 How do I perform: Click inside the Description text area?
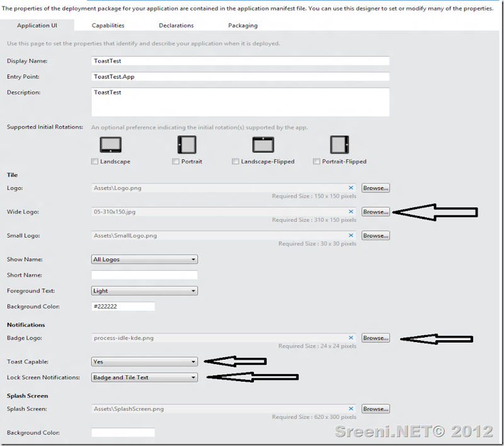click(241, 102)
